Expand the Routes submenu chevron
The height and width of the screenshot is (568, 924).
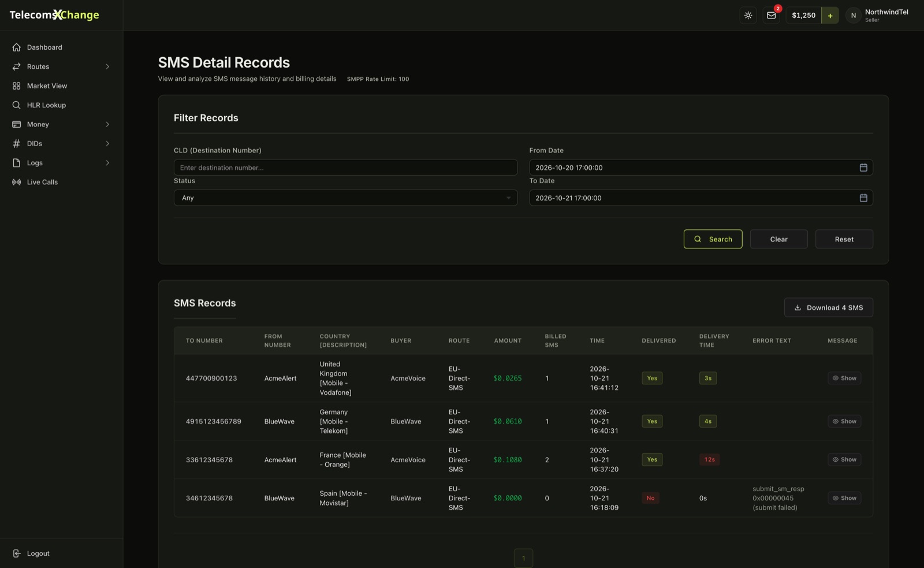107,66
